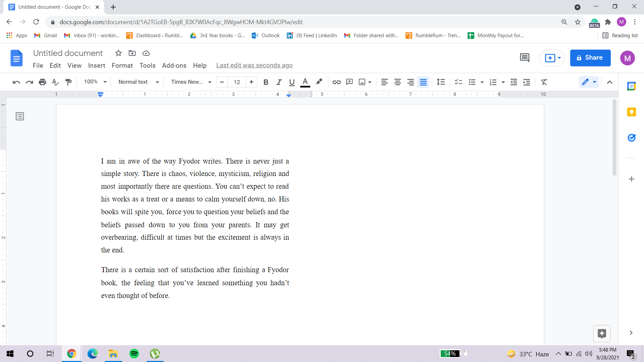644x362 pixels.
Task: Open highlight color picker
Action: tap(319, 82)
